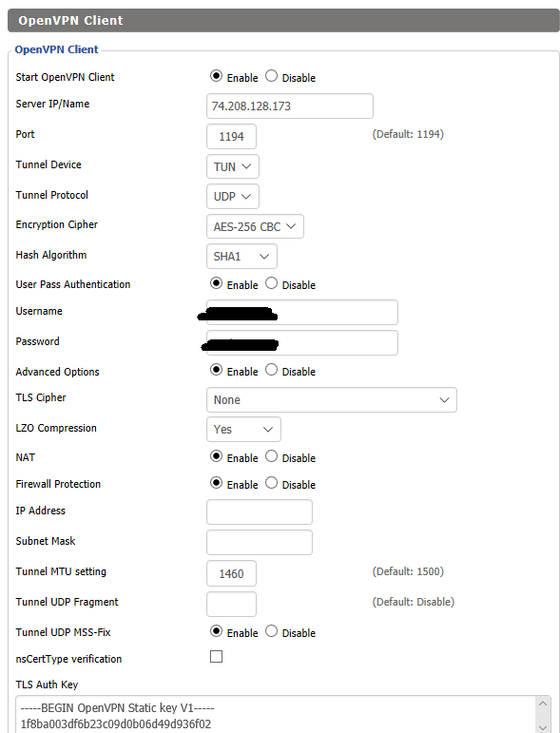The image size is (560, 733).
Task: Click the '(Default: 1194)' port hint text
Action: (408, 134)
